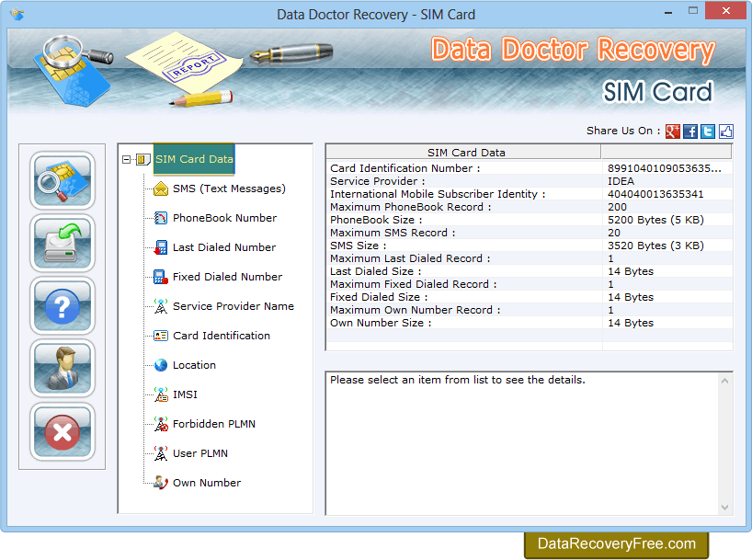Click details pane scroll up arrow

[x=724, y=381]
